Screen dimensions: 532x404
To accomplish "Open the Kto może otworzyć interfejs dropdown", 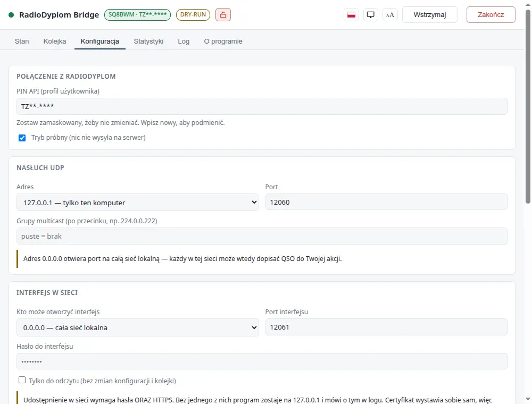I will pos(137,327).
